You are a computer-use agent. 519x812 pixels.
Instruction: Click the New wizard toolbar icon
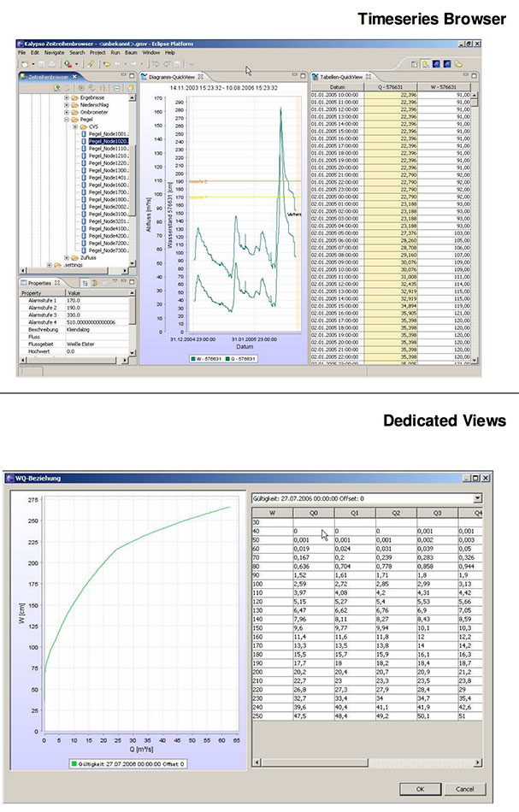pyautogui.click(x=24, y=64)
